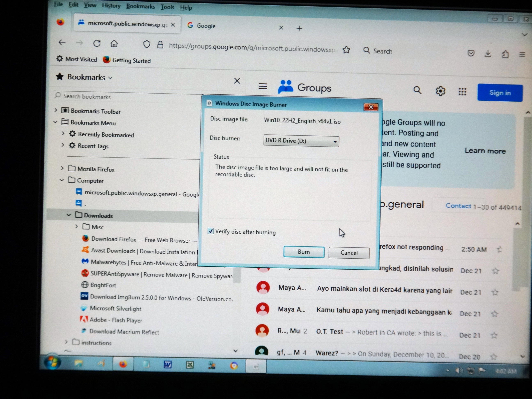The image size is (532, 399).
Task: Open Excel from the taskbar
Action: point(189,365)
